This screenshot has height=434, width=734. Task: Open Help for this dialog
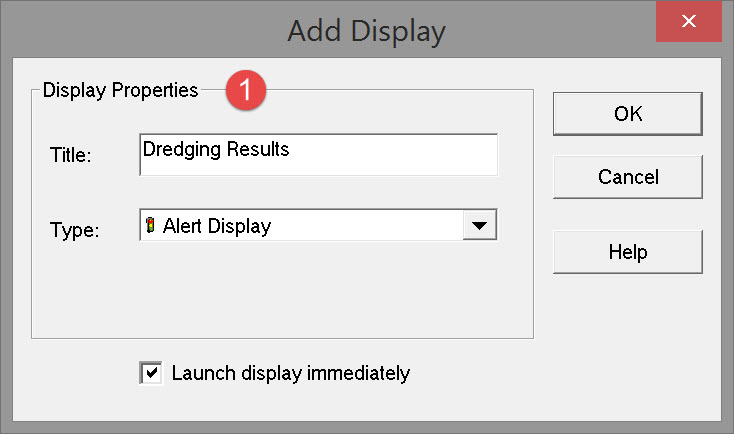coord(628,251)
